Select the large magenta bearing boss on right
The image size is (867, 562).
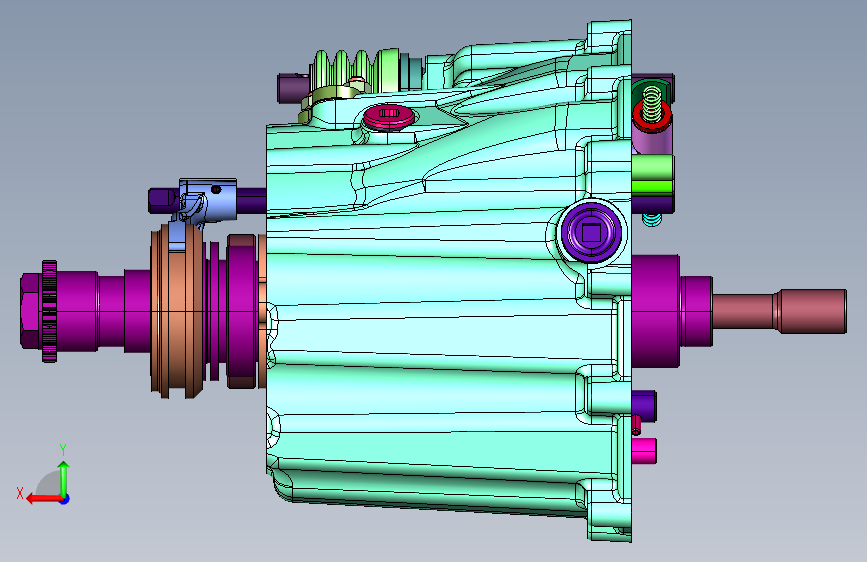pos(656,311)
